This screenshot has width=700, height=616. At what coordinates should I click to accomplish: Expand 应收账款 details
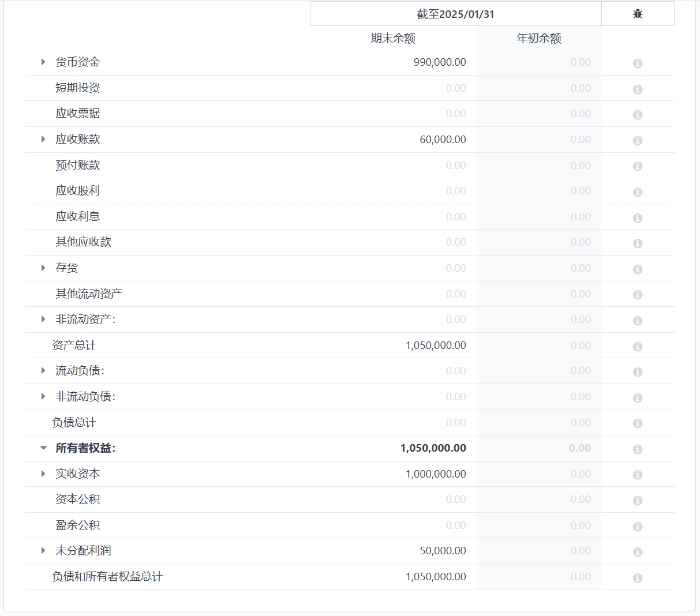(x=43, y=140)
